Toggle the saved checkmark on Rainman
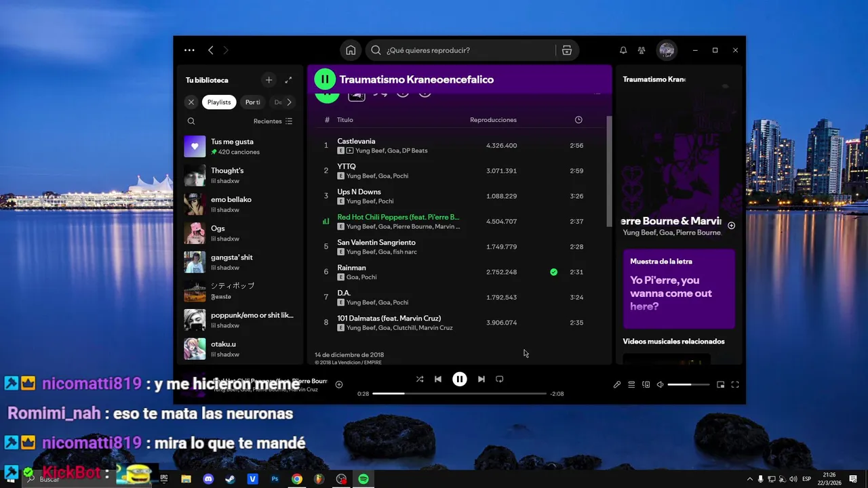 tap(554, 272)
